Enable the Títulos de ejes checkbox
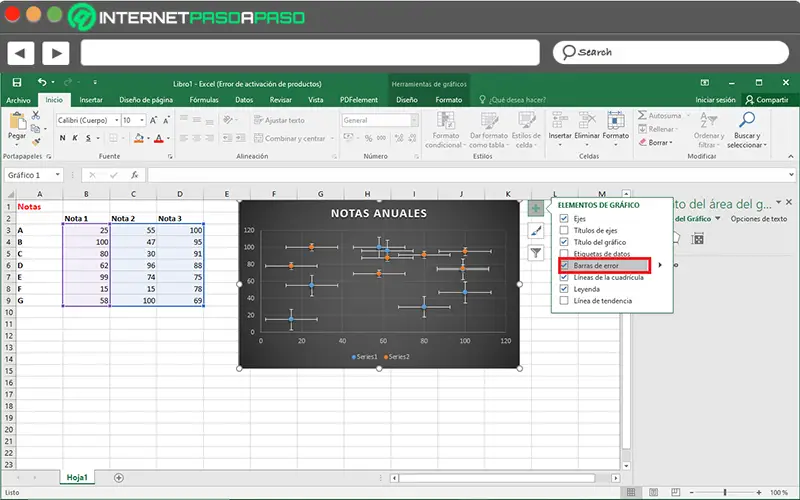 (564, 230)
